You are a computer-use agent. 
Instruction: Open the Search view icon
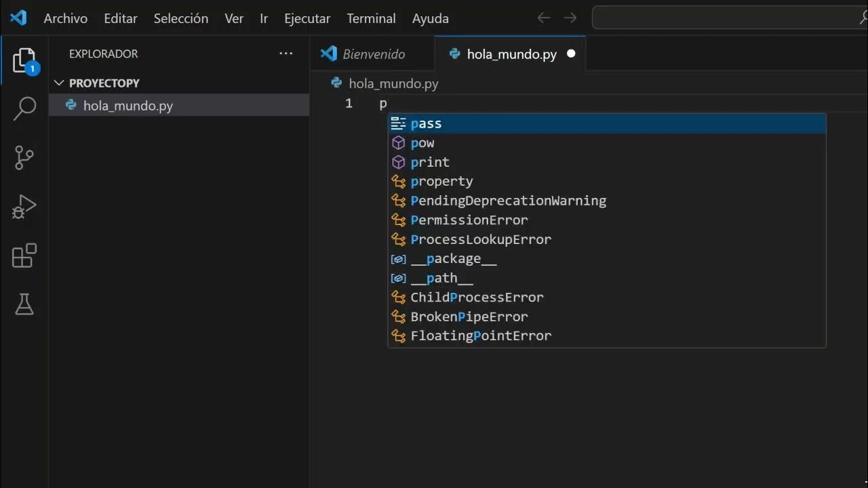coord(24,108)
